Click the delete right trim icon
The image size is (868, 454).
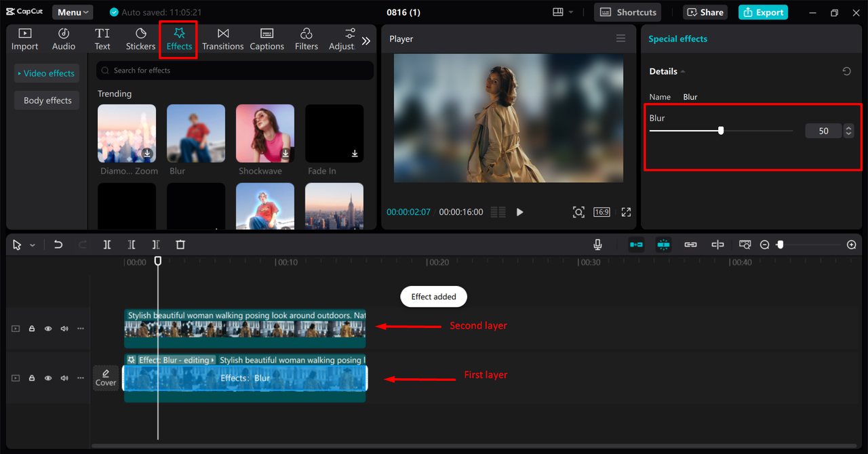pyautogui.click(x=156, y=245)
